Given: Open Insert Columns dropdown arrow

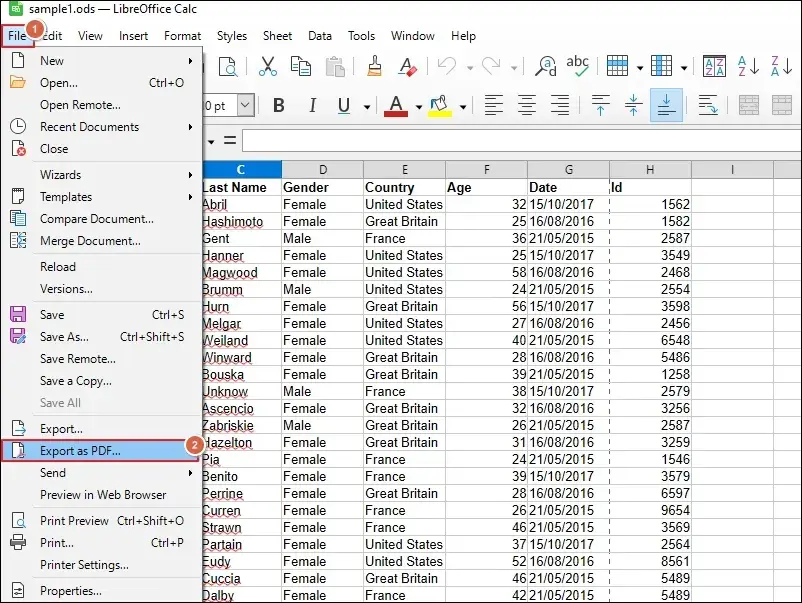Looking at the screenshot, I should [683, 68].
